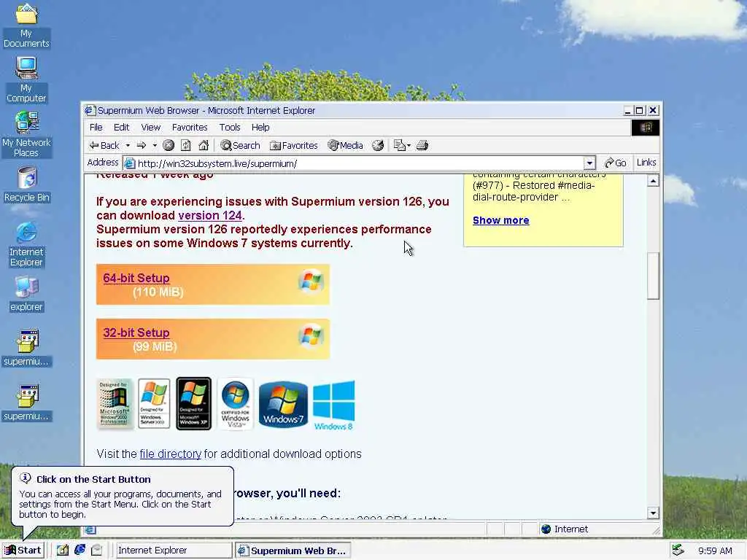
Task: Click the Internet zone status bar indicator
Action: [x=565, y=529]
